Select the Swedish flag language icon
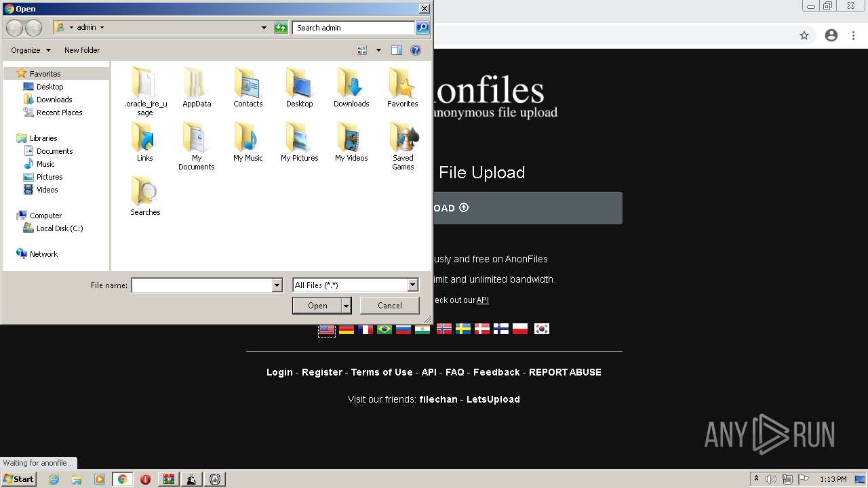 point(463,329)
